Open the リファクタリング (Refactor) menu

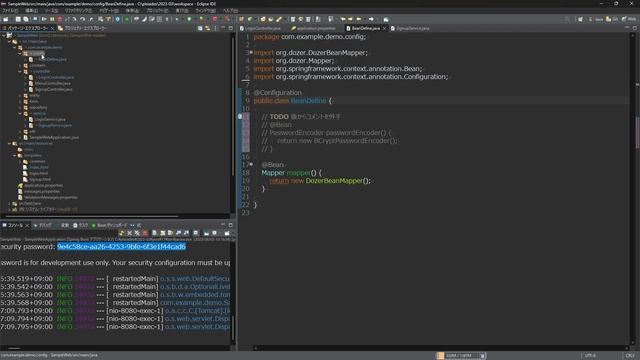point(78,11)
